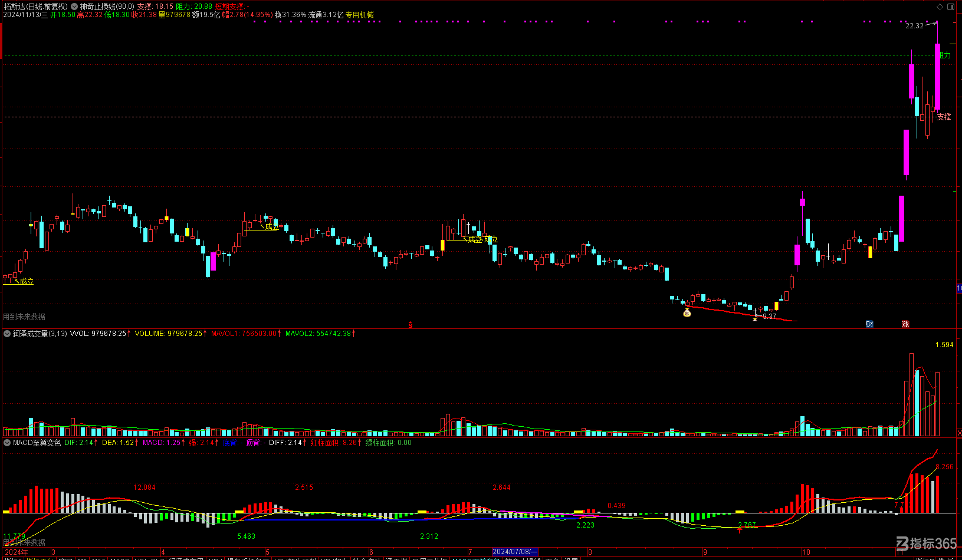Click the 支撑 label on the right
Screen dimensions: 962x560
944,117
